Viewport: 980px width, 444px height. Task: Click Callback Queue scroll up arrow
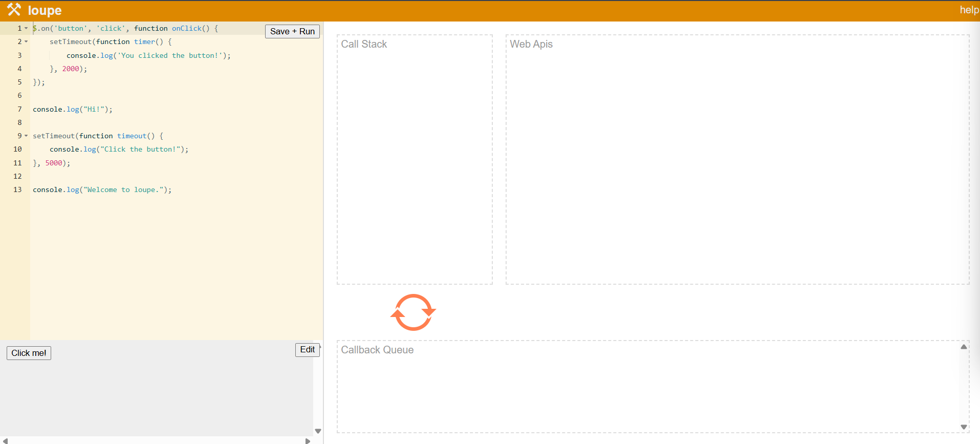click(x=964, y=347)
